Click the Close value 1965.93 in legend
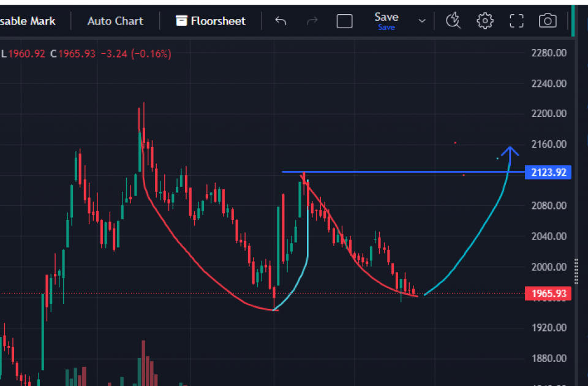This screenshot has width=588, height=386. click(77, 54)
